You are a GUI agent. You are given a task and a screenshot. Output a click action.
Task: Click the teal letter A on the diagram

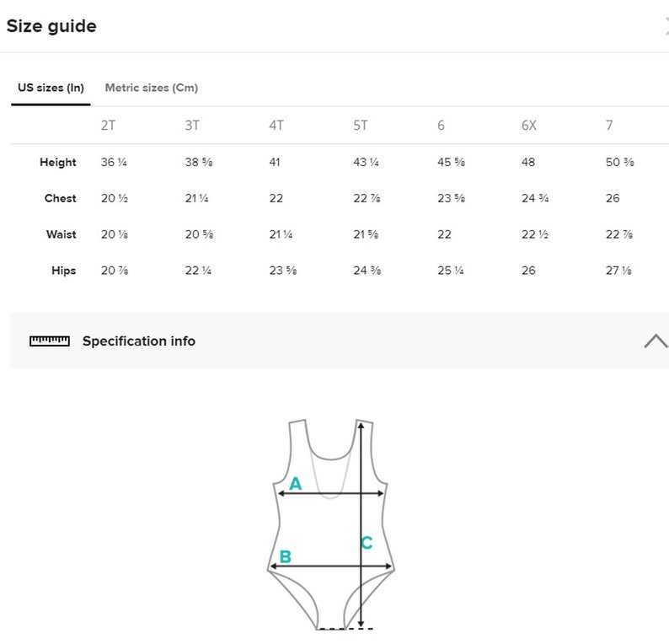click(295, 484)
